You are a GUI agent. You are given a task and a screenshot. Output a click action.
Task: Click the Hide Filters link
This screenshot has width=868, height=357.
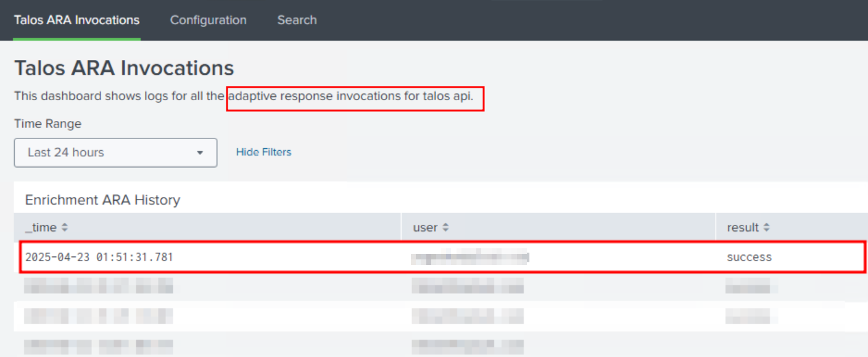pos(263,152)
